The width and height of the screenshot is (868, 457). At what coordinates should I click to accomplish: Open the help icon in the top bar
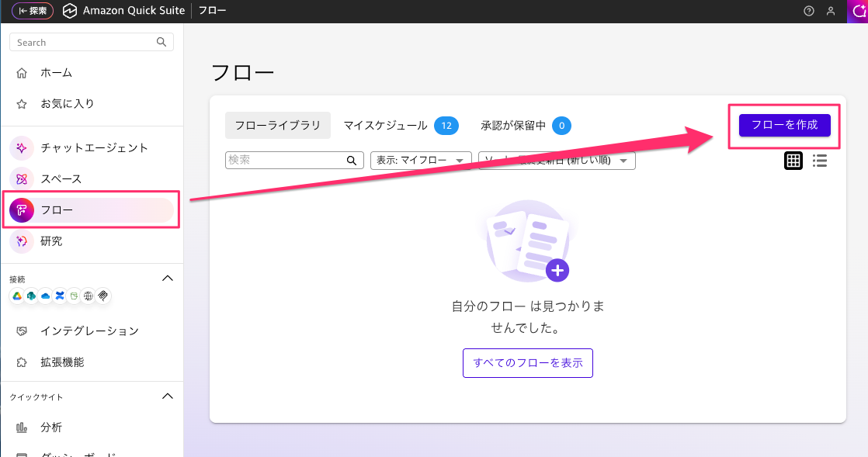coord(808,11)
